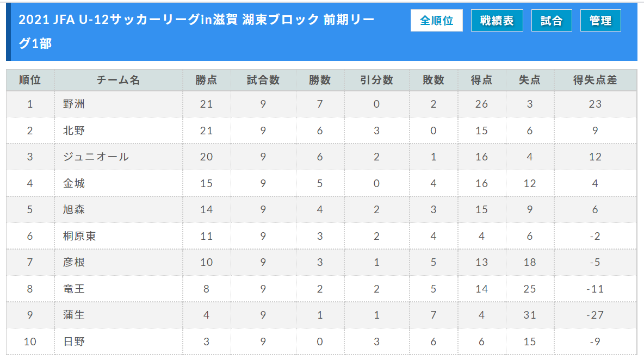The height and width of the screenshot is (360, 644).
Task: Select team name 金城
Action: (74, 183)
